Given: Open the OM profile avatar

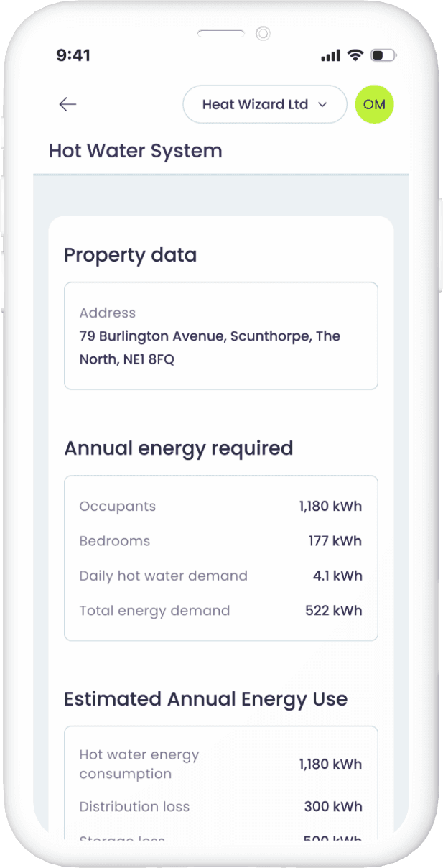Looking at the screenshot, I should (374, 104).
